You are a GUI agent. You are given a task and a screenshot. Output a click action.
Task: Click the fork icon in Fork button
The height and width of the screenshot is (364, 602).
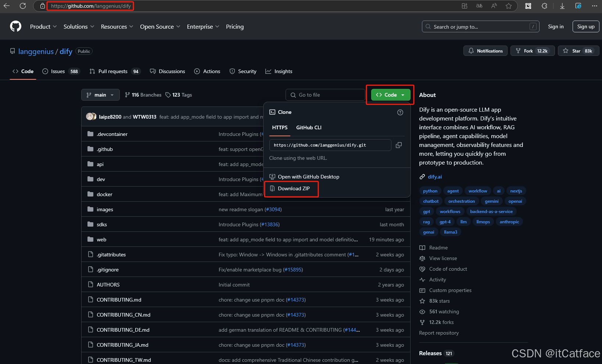point(518,51)
